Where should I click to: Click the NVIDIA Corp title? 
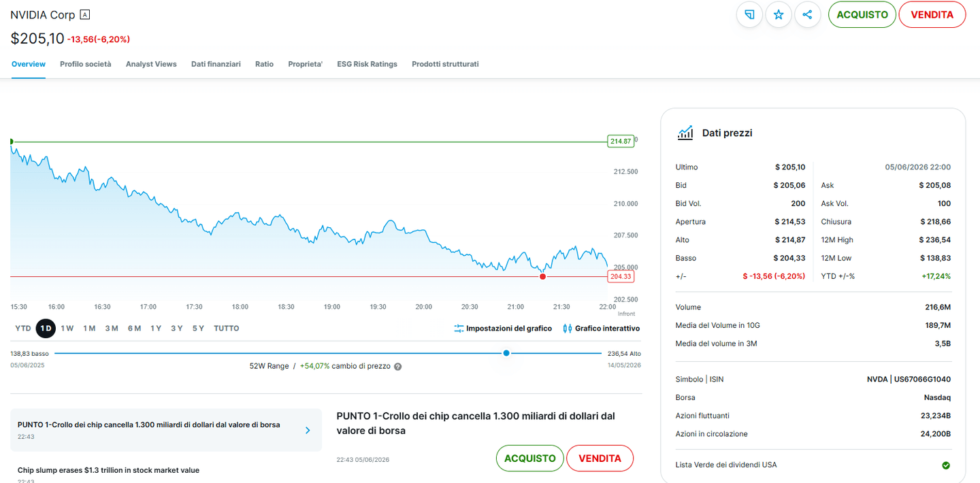point(43,14)
